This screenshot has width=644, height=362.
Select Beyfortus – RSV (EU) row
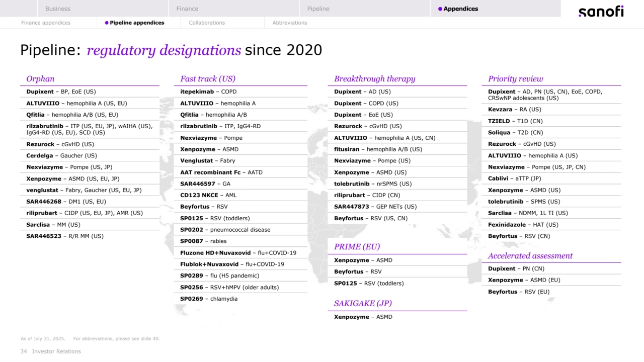[x=551, y=292]
